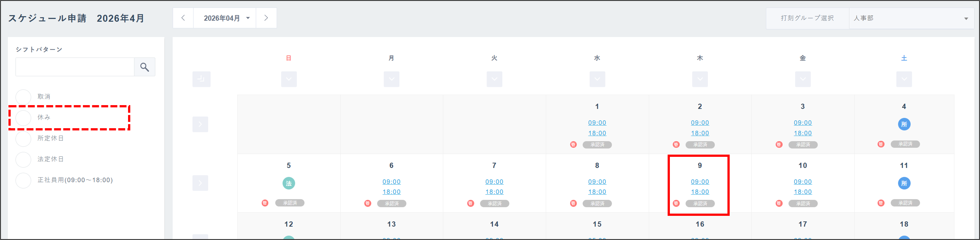Click the 承認済 status badge on April 10
Image resolution: width=980 pixels, height=240 pixels.
click(x=803, y=204)
